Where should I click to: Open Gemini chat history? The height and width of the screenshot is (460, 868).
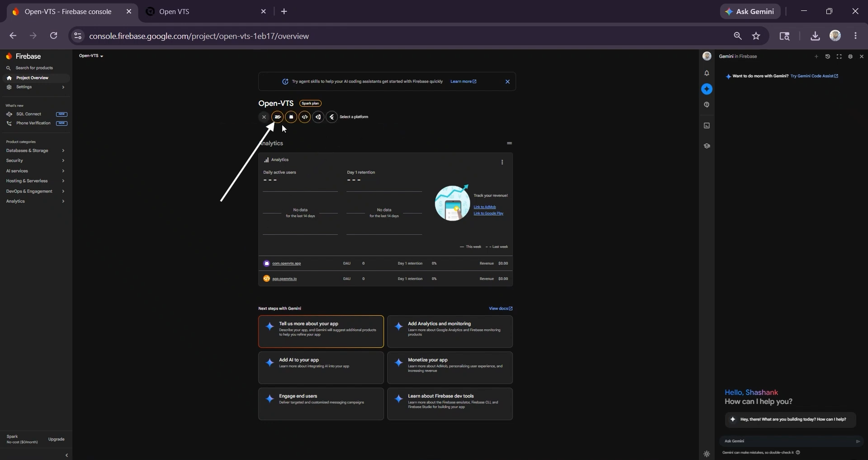(828, 57)
